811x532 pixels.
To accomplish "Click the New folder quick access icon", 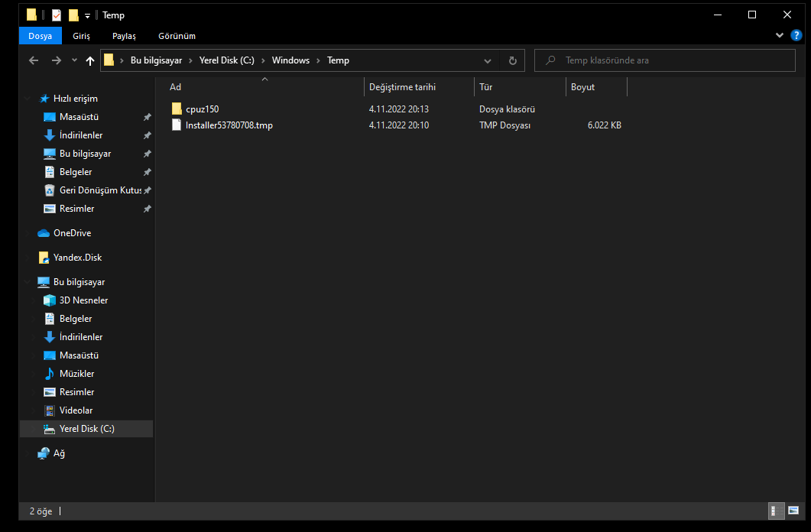I will pyautogui.click(x=74, y=15).
